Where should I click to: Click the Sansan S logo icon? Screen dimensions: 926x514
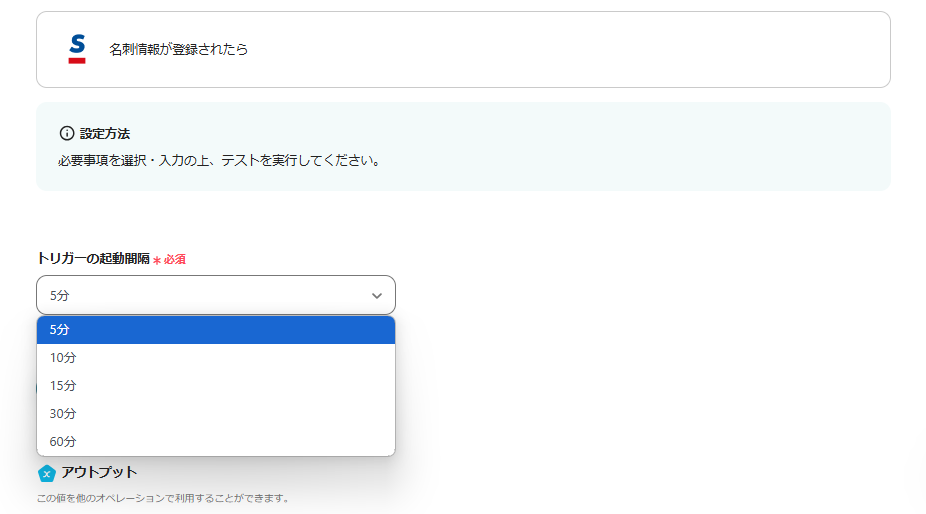pyautogui.click(x=77, y=49)
